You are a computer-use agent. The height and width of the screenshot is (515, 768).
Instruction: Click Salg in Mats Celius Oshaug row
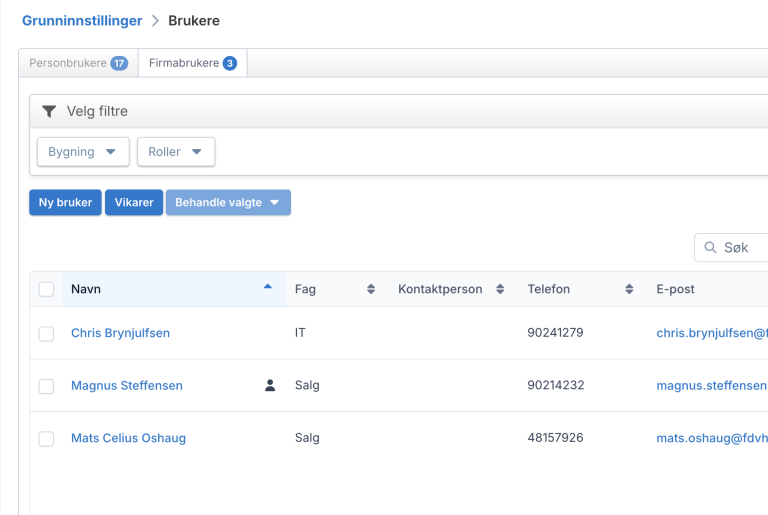307,438
